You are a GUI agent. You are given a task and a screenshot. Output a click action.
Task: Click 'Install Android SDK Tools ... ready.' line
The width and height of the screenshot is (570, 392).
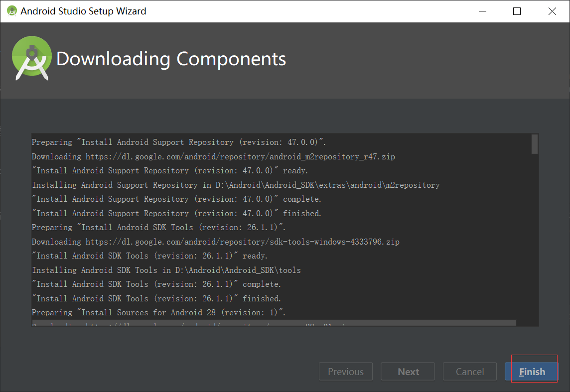[x=150, y=256]
